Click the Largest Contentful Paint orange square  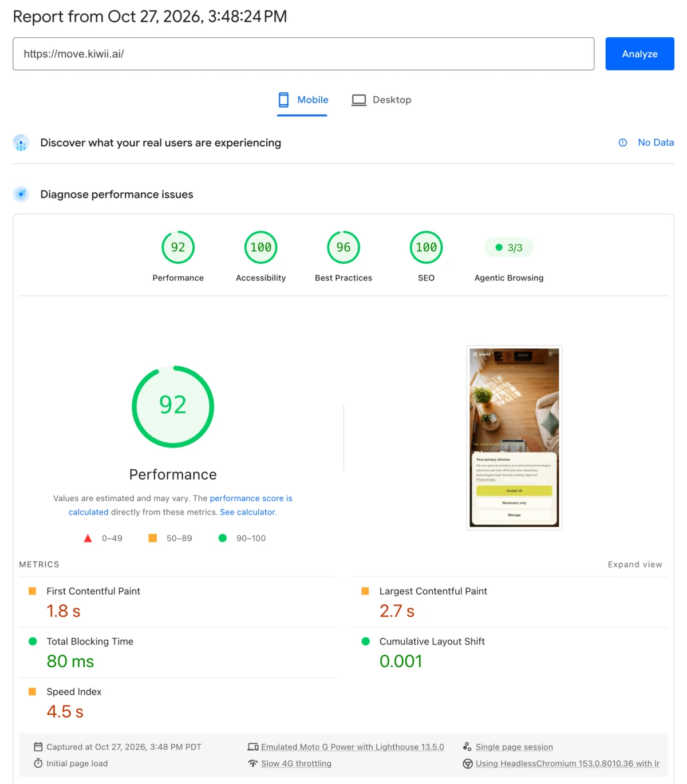pyautogui.click(x=365, y=591)
